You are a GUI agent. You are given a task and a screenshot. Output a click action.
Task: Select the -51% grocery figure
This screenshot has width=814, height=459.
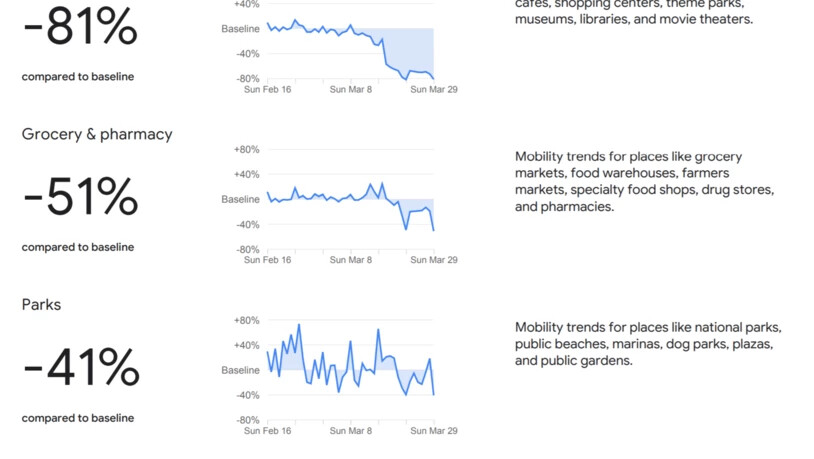(80, 197)
